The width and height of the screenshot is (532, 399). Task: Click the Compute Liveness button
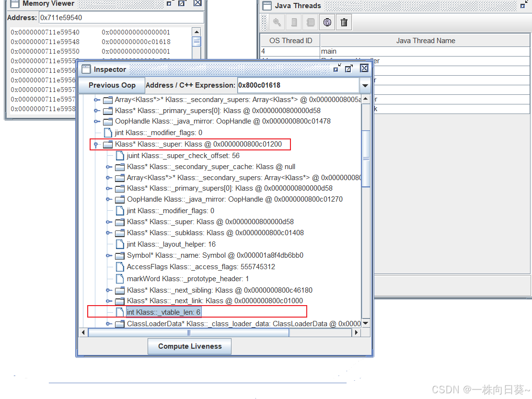190,346
